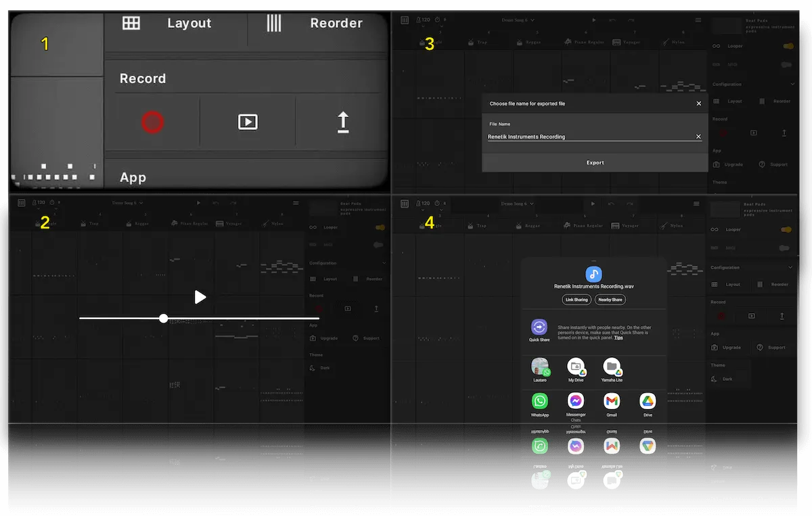Click the Support button in panel 2

tap(366, 338)
